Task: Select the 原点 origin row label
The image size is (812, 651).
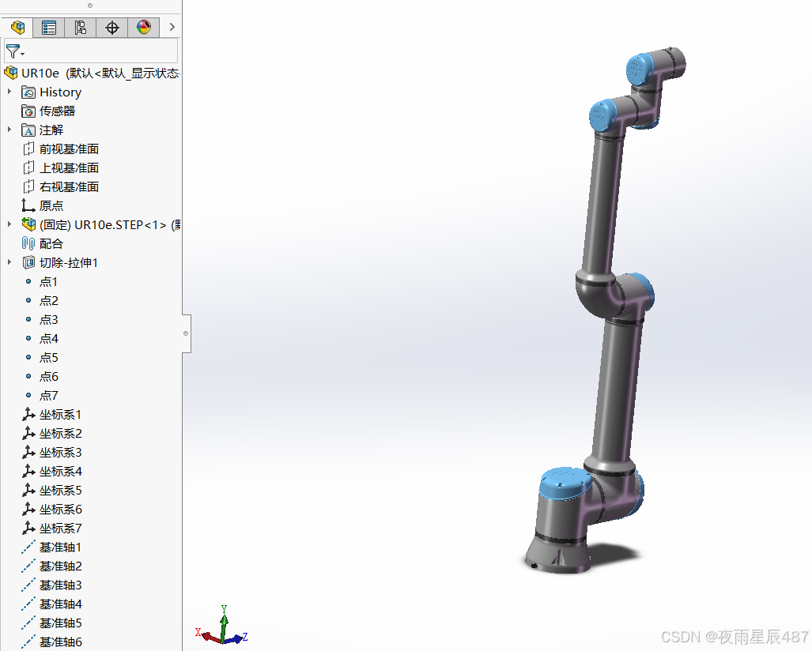Action: coord(51,206)
